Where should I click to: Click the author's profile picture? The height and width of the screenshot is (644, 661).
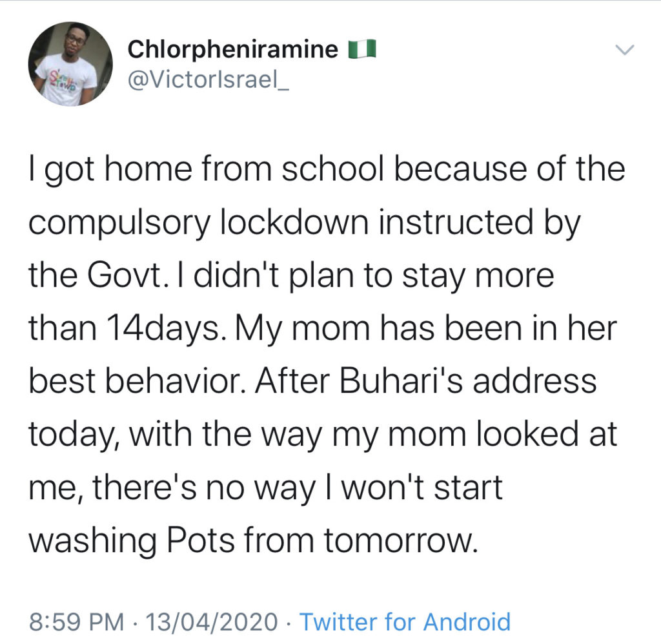coord(70,64)
